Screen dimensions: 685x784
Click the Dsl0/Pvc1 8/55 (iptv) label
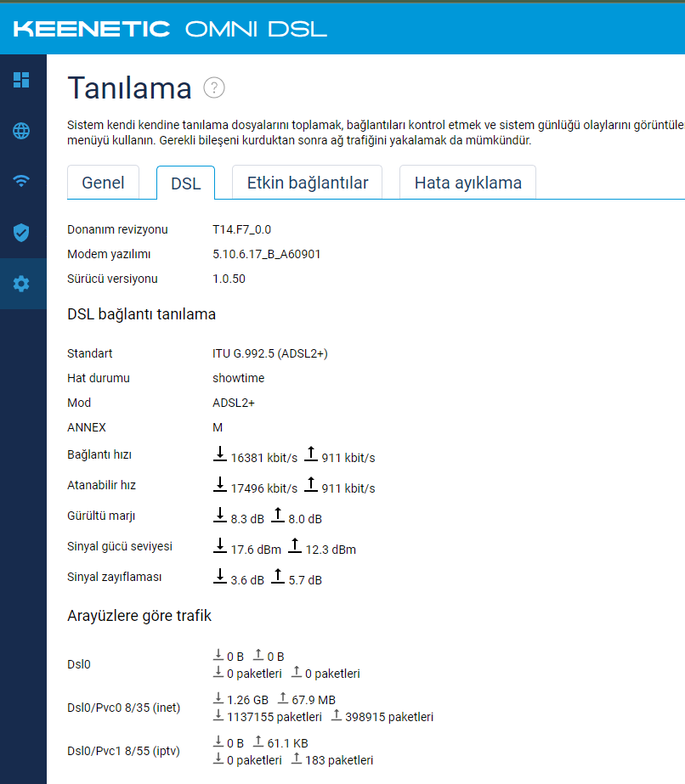(x=123, y=751)
